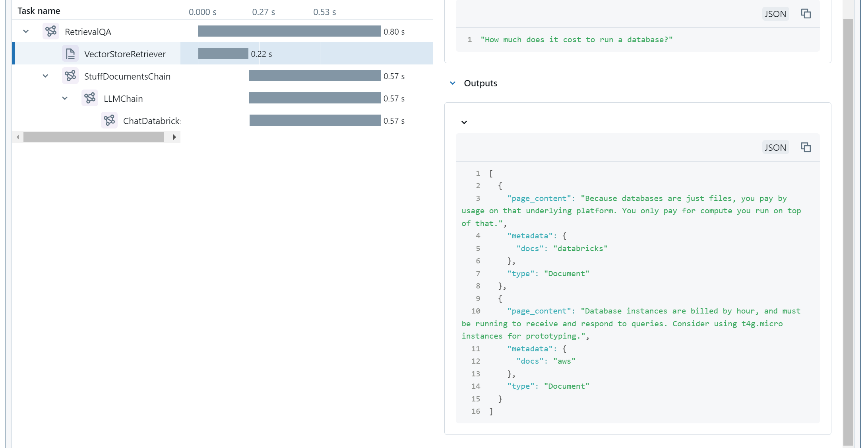The image size is (868, 448).
Task: Collapse the LLMChain tree node
Action: pos(65,98)
